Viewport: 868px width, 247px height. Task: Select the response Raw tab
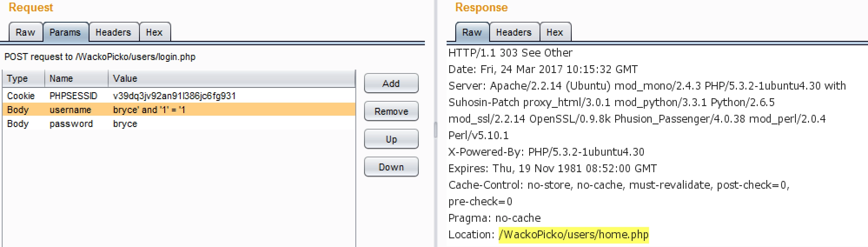472,33
